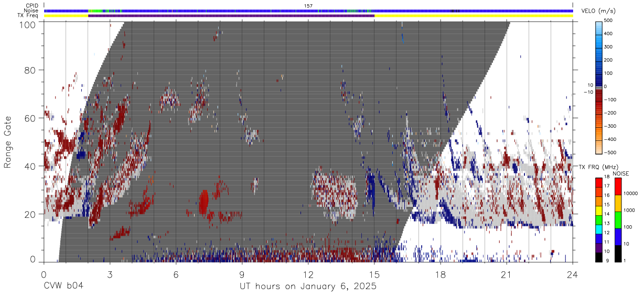The height and width of the screenshot is (297, 644).
Task: Click the 20 tick on Range Gate axis
Action: point(31,215)
